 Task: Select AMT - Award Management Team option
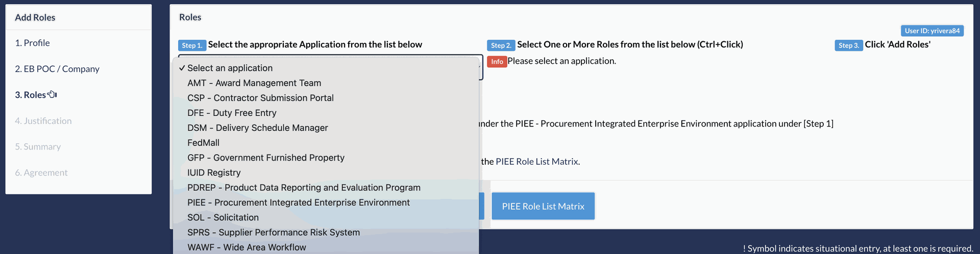tap(254, 83)
